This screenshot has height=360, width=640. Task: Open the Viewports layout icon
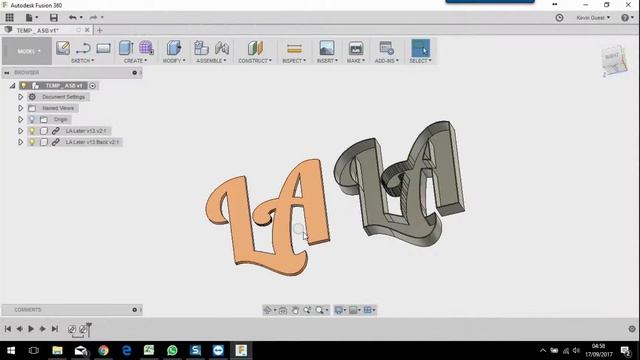tap(367, 310)
